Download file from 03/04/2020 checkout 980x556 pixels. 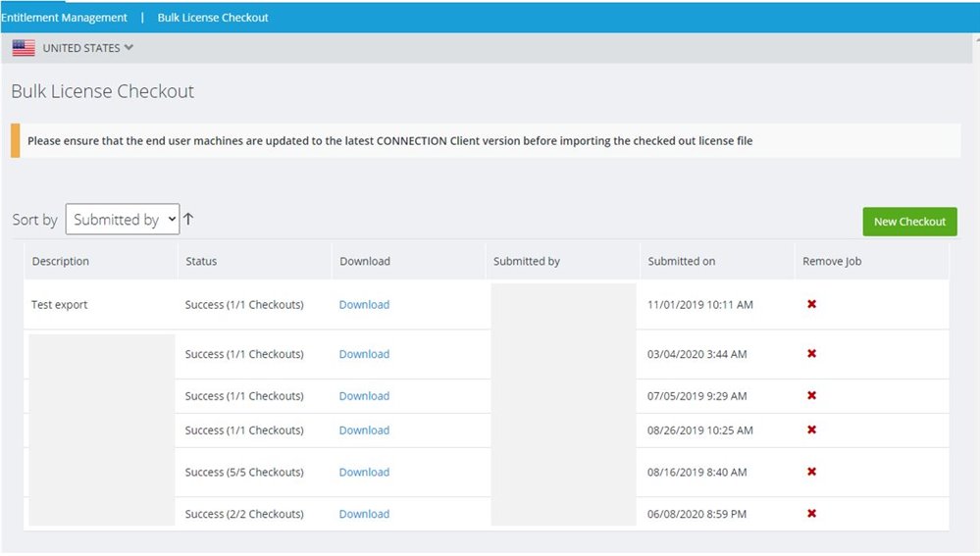click(364, 354)
